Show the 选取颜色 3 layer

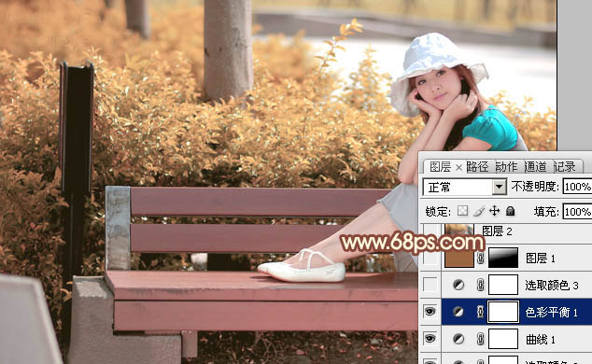[430, 285]
